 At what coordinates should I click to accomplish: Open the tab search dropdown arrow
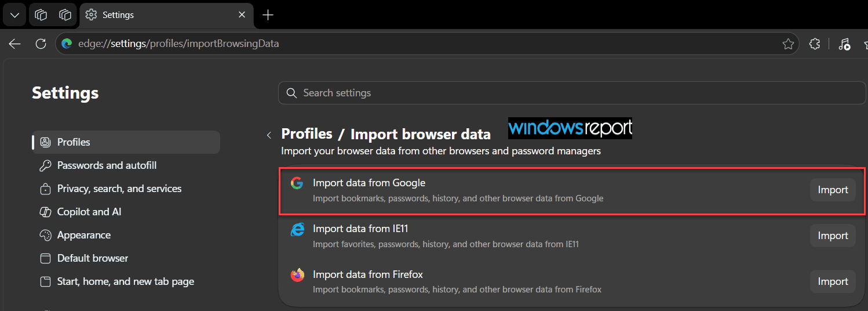[x=14, y=15]
